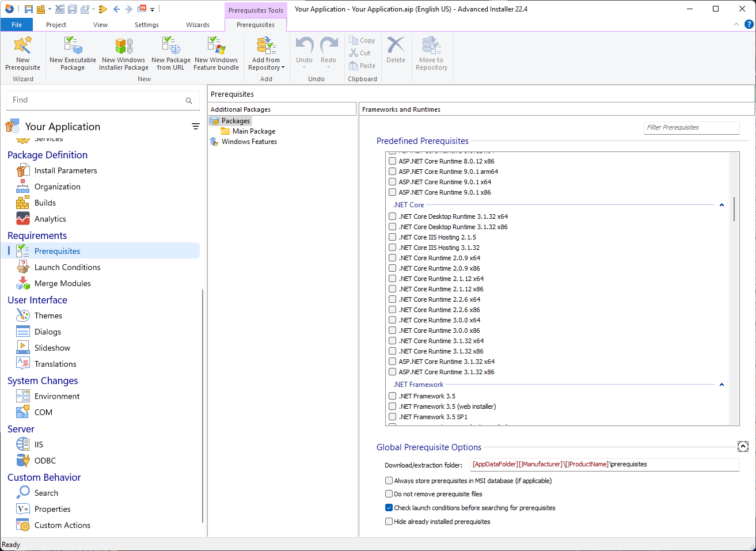Uncheck Check launch conditions before searching
The height and width of the screenshot is (551, 756).
pos(389,508)
